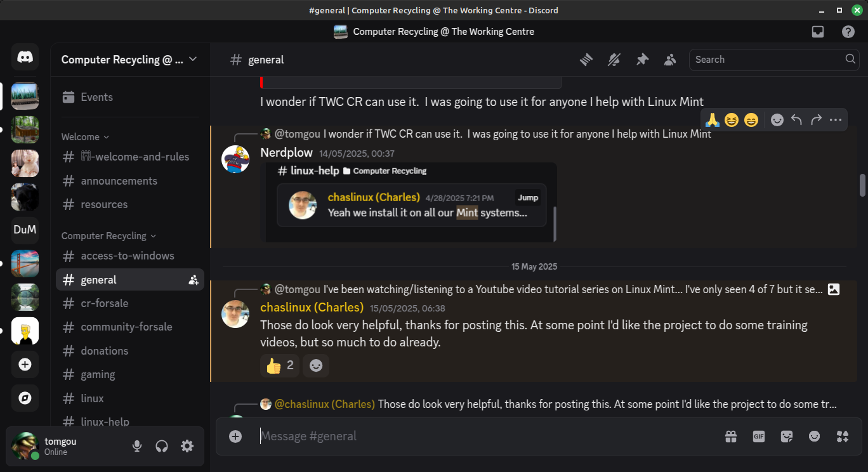Image resolution: width=868 pixels, height=472 pixels.
Task: Open the GIF picker
Action: point(759,436)
